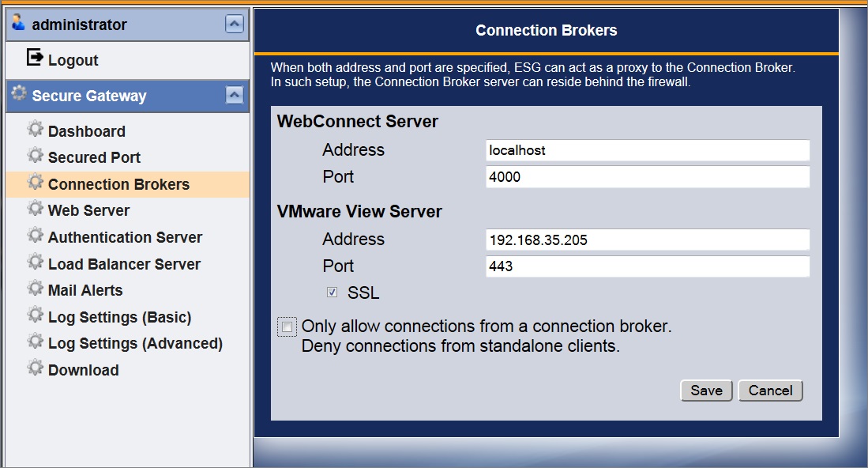Screen dimensions: 868x468
Task: Select the VMware View Server address field
Action: click(647, 240)
